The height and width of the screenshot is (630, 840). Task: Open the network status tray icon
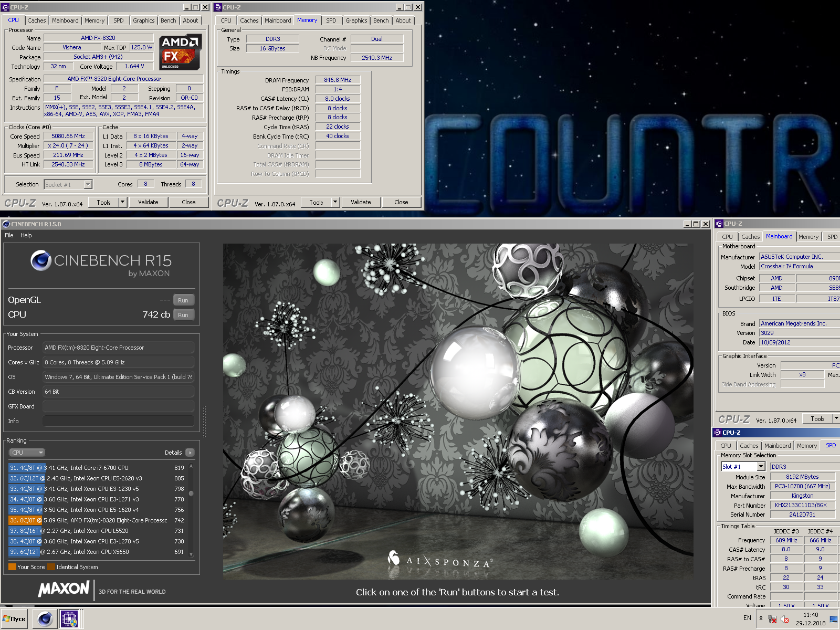point(772,619)
